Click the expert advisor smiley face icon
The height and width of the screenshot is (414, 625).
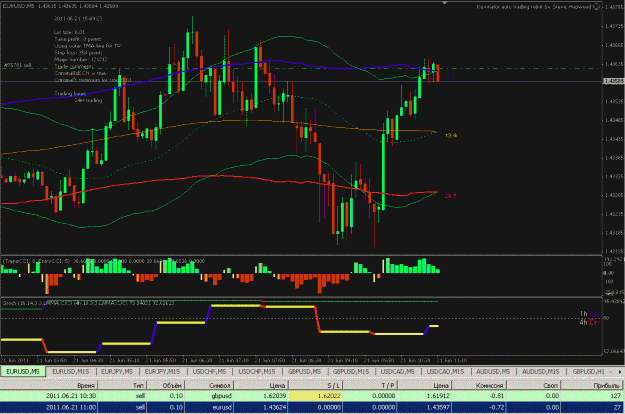click(x=596, y=6)
